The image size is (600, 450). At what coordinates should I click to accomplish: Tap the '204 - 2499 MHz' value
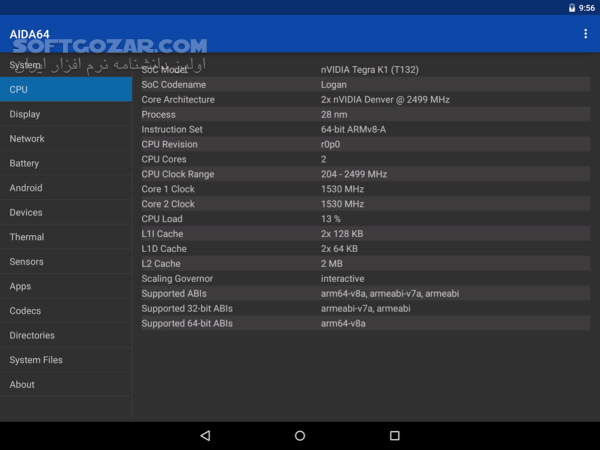354,174
